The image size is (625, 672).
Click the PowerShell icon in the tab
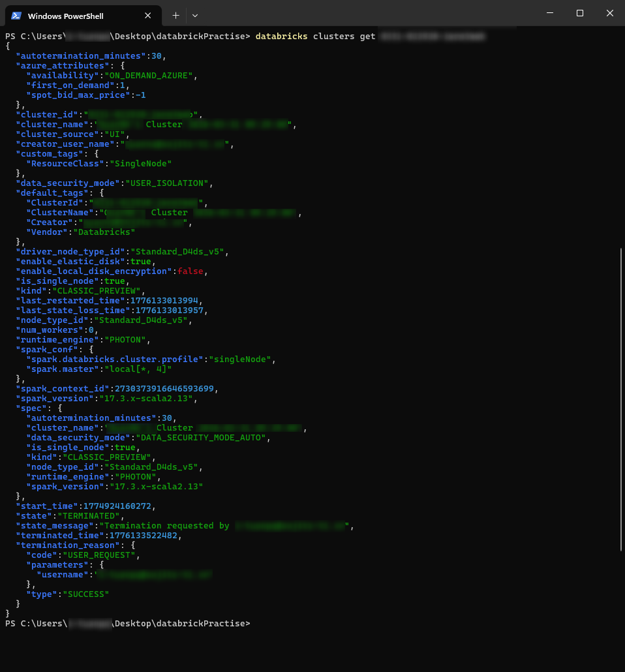16,16
